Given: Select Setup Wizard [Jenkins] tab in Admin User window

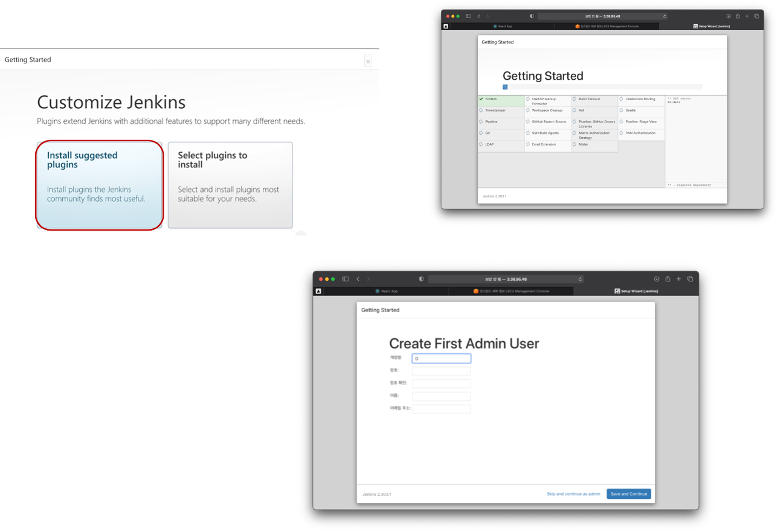Looking at the screenshot, I should (x=636, y=291).
